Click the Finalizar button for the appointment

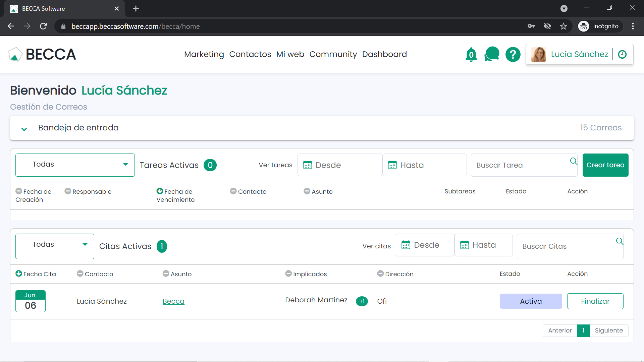(595, 301)
